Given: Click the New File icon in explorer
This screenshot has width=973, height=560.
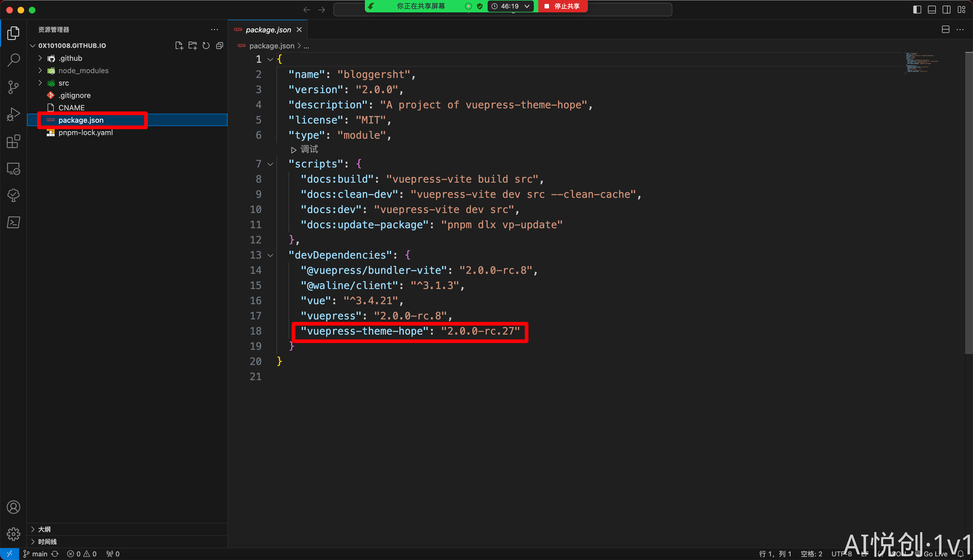Looking at the screenshot, I should click(x=179, y=46).
